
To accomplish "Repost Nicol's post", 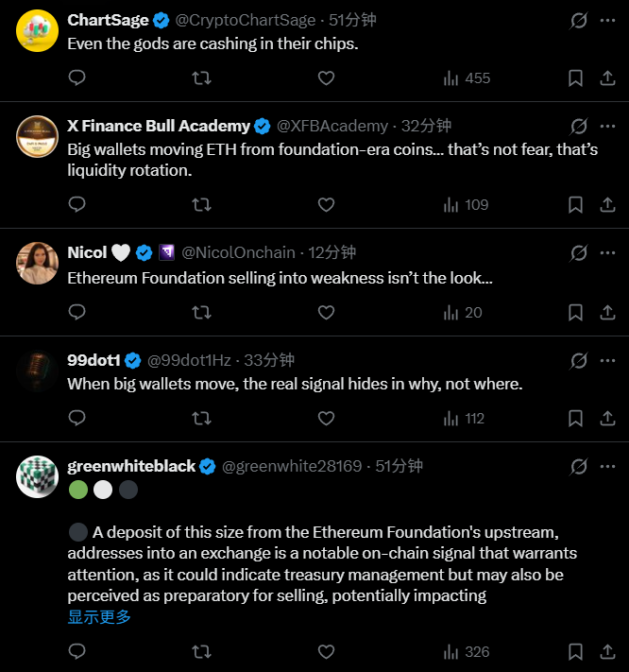I will pos(201,312).
